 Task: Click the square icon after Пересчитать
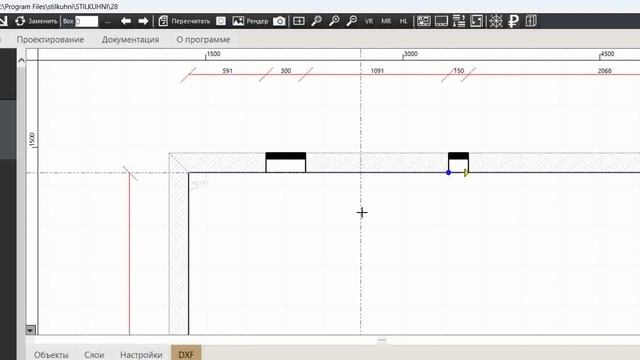221,21
